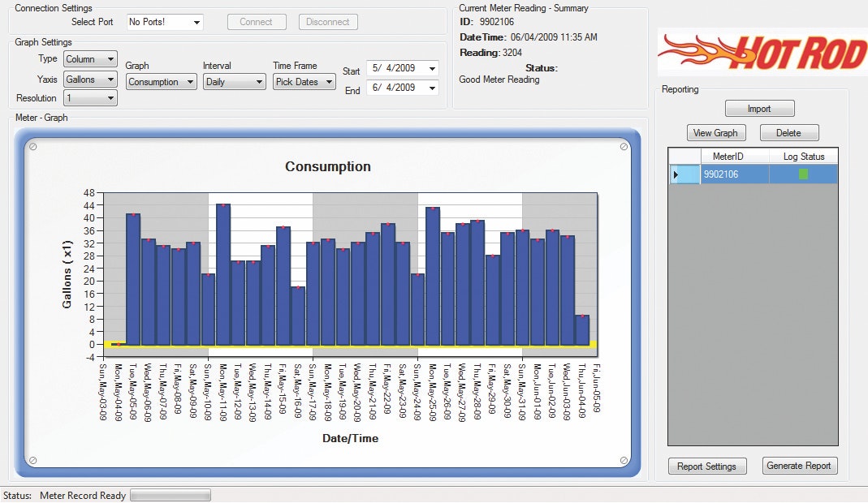Image resolution: width=868 pixels, height=503 pixels.
Task: Click the Hot Rod logo
Action: click(762, 54)
